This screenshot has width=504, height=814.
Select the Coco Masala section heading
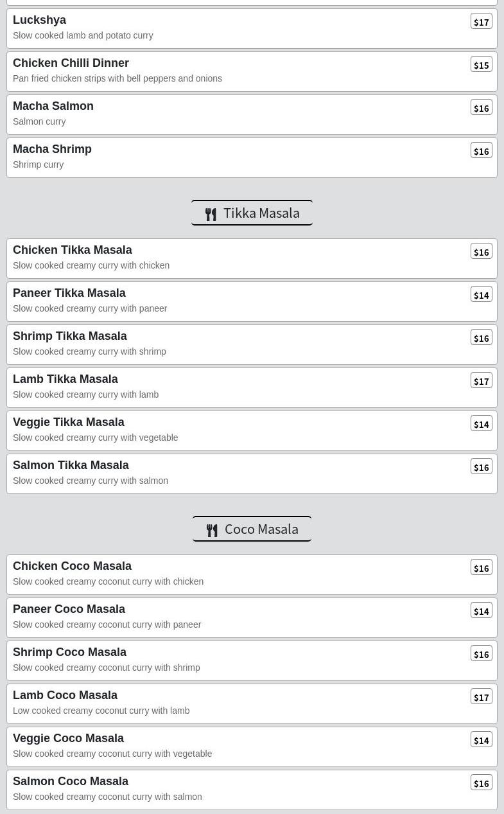coord(261,529)
